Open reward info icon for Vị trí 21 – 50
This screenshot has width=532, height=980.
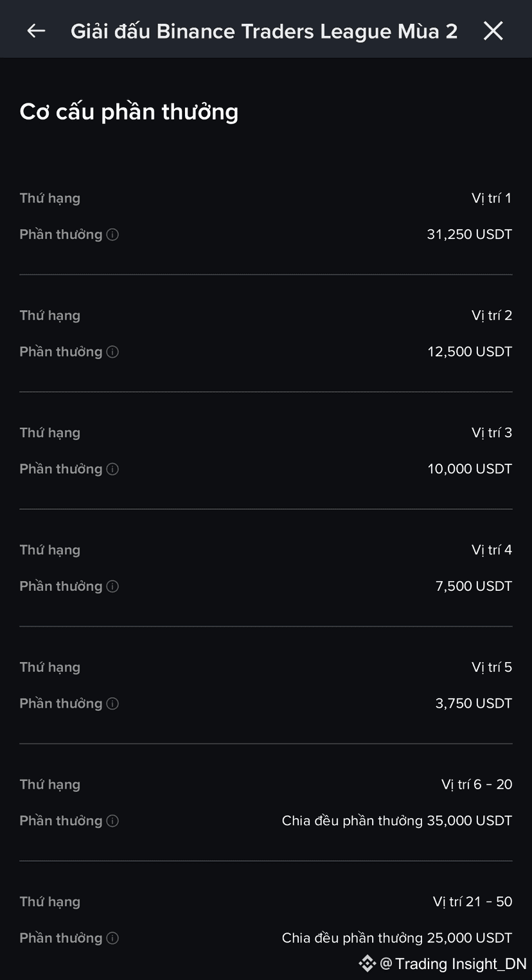[x=112, y=938]
